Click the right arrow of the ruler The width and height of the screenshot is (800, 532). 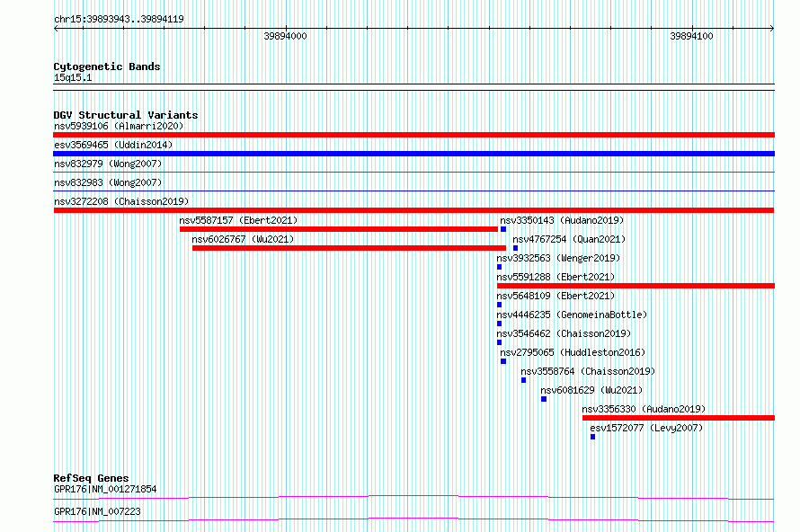tap(771, 28)
